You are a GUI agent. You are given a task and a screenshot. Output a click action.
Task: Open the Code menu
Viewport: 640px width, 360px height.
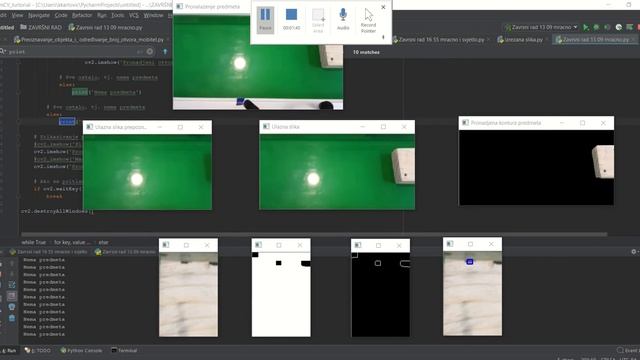coord(61,15)
